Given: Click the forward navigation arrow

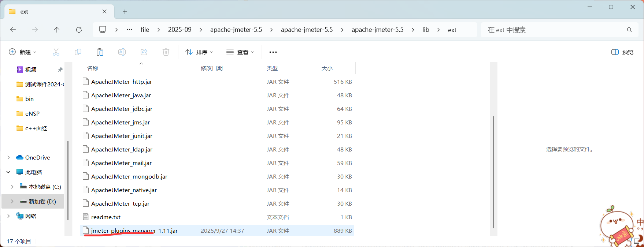Looking at the screenshot, I should (35, 30).
